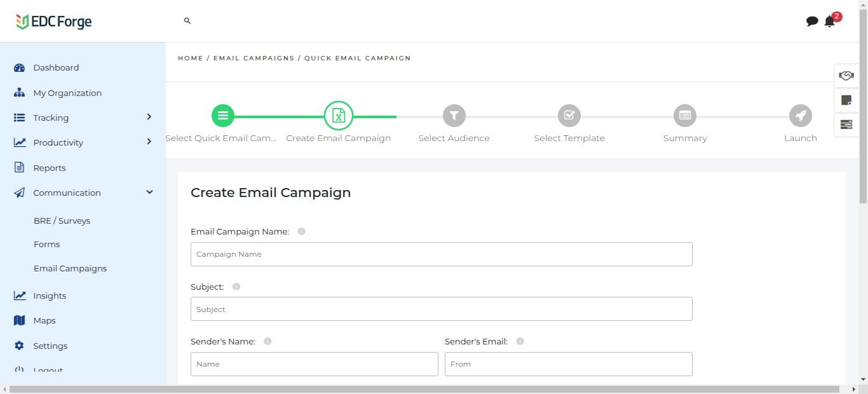
Task: Click the search magnifier icon
Action: click(187, 21)
